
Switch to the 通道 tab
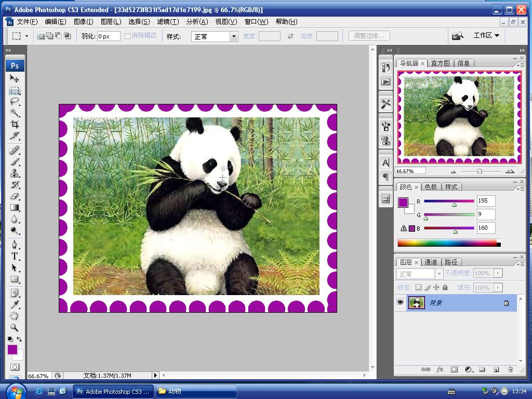tap(431, 262)
